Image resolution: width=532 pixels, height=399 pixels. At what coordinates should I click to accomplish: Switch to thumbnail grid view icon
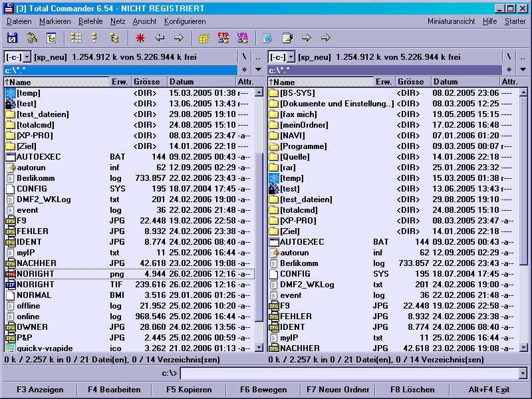click(76, 38)
